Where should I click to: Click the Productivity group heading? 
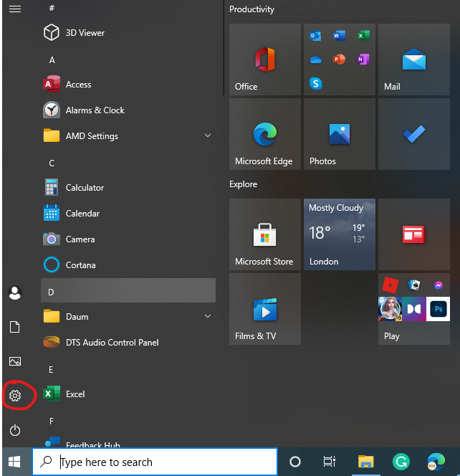click(x=251, y=9)
